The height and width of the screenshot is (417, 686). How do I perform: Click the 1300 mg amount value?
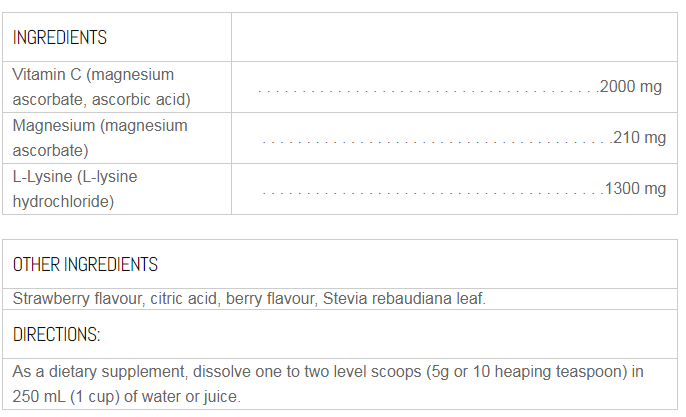point(636,188)
